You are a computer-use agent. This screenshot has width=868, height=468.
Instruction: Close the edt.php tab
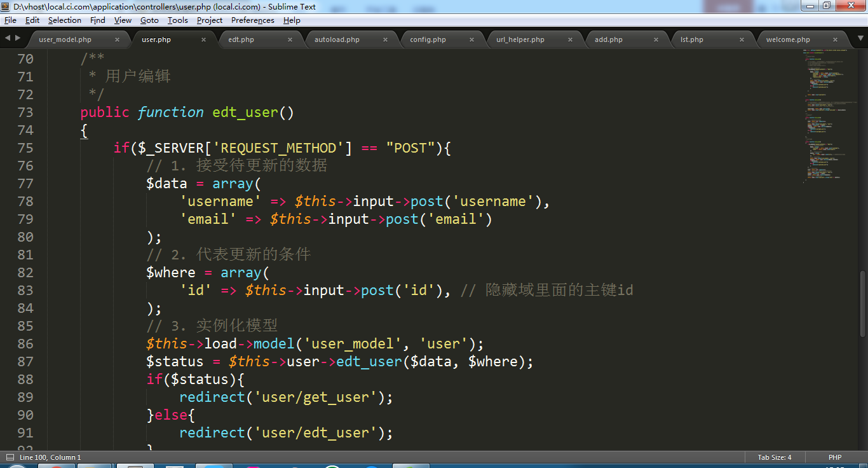[290, 39]
